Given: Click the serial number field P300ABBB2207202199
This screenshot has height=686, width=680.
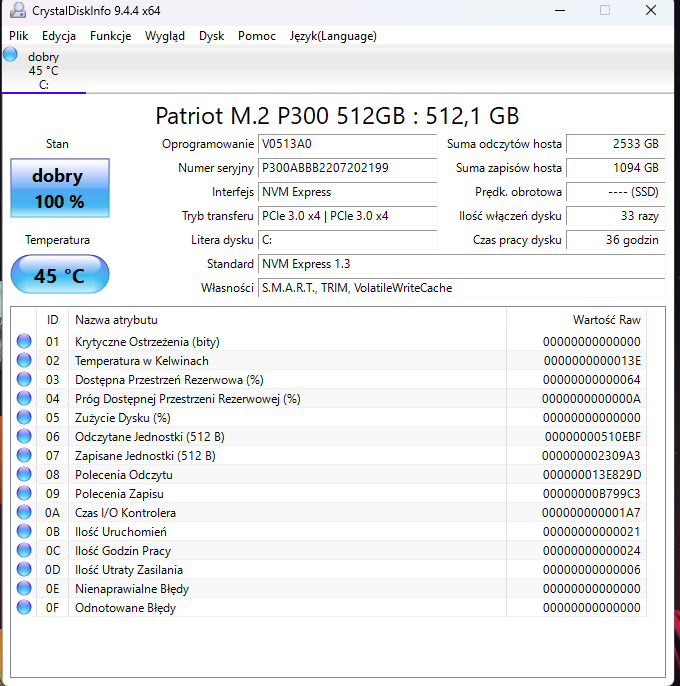Looking at the screenshot, I should click(x=347, y=168).
